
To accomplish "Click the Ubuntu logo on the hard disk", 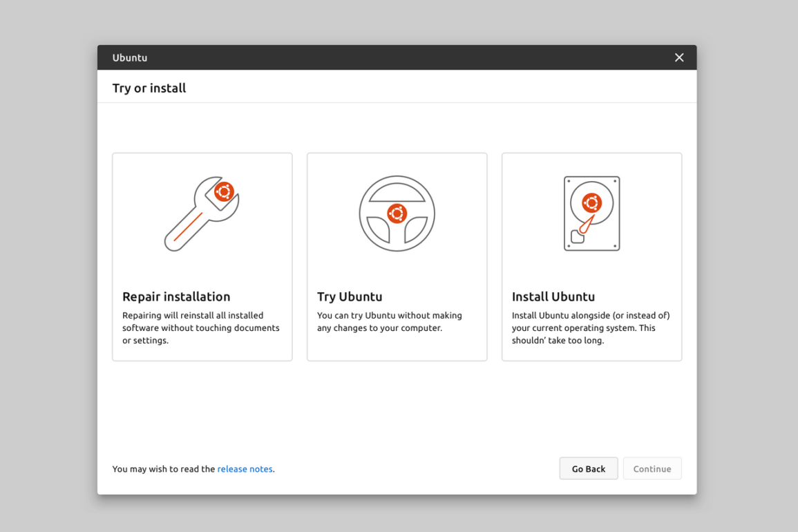I will click(x=591, y=202).
